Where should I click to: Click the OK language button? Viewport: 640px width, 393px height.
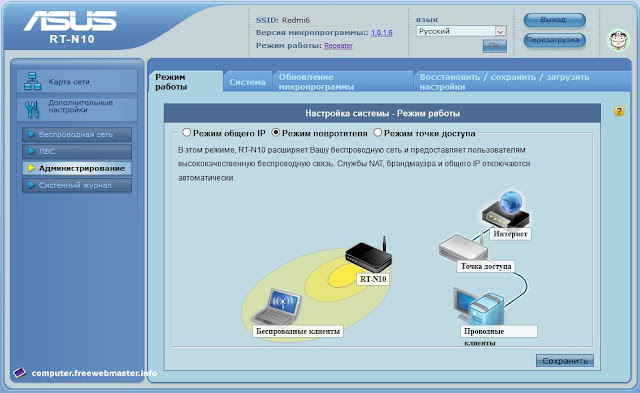coord(495,46)
